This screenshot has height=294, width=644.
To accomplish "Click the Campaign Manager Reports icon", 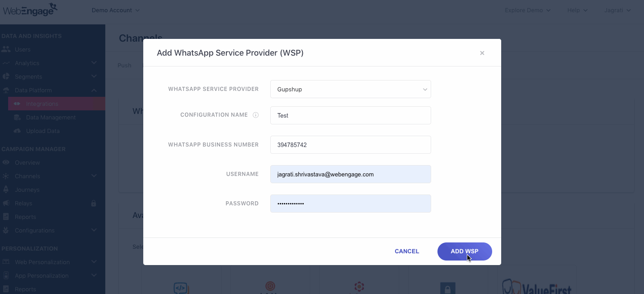I will pos(6,217).
